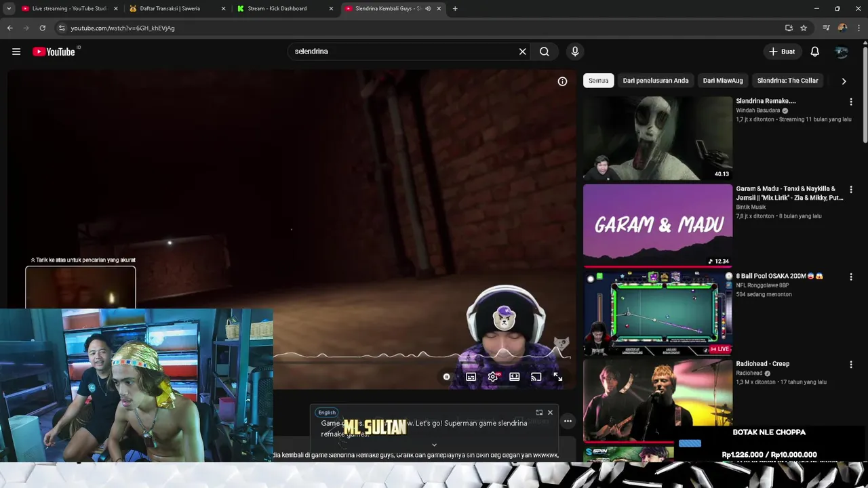
Task: Select caption language English chip
Action: click(x=327, y=412)
